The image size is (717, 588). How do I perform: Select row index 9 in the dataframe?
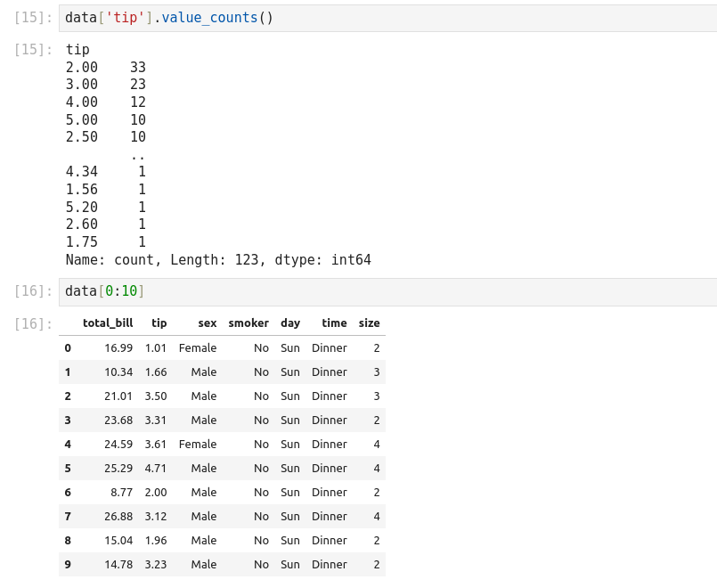[x=68, y=565]
